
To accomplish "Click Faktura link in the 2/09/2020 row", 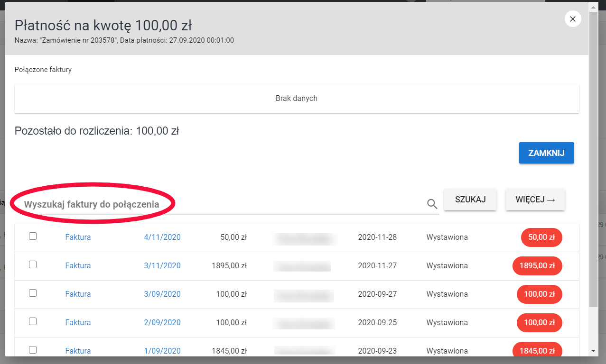I will (78, 323).
